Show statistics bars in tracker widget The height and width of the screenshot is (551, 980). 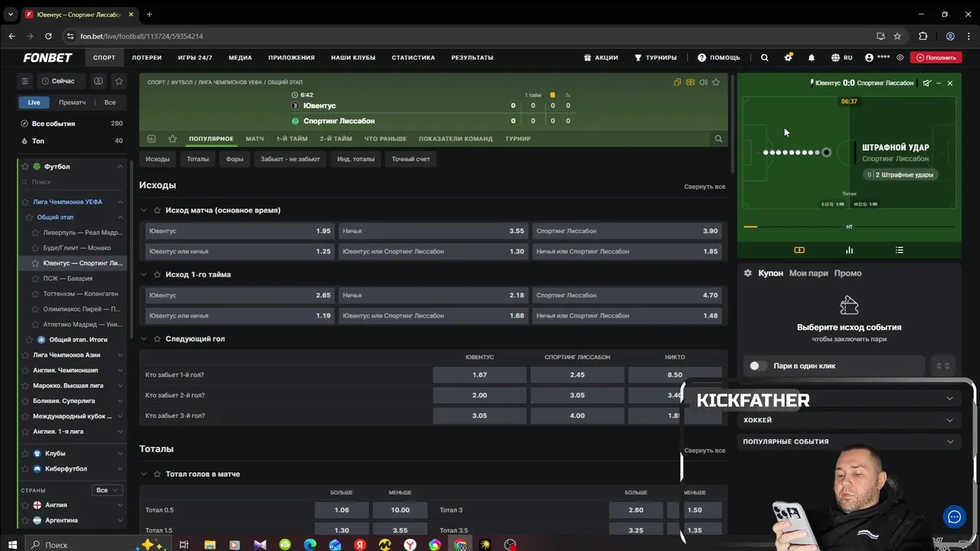coord(849,249)
